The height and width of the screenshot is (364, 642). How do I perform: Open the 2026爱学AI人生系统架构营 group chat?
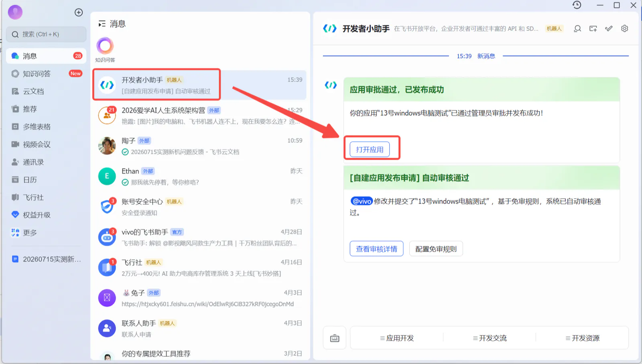click(200, 116)
